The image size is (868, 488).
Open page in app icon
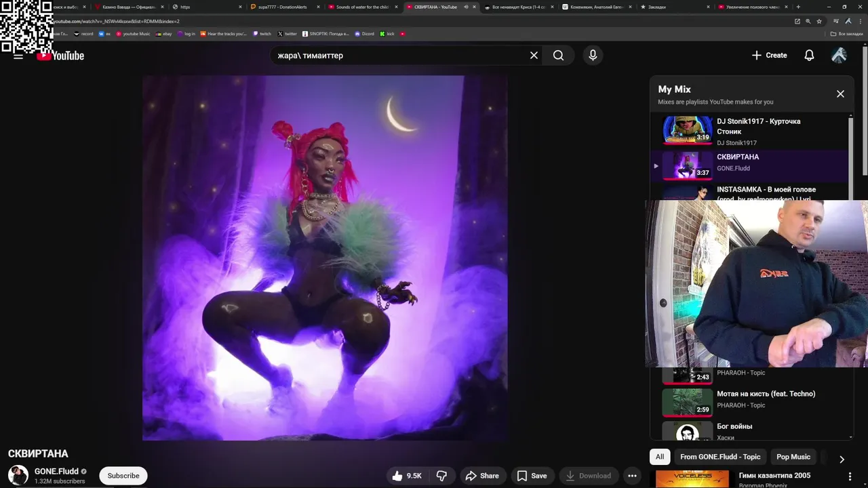point(797,21)
